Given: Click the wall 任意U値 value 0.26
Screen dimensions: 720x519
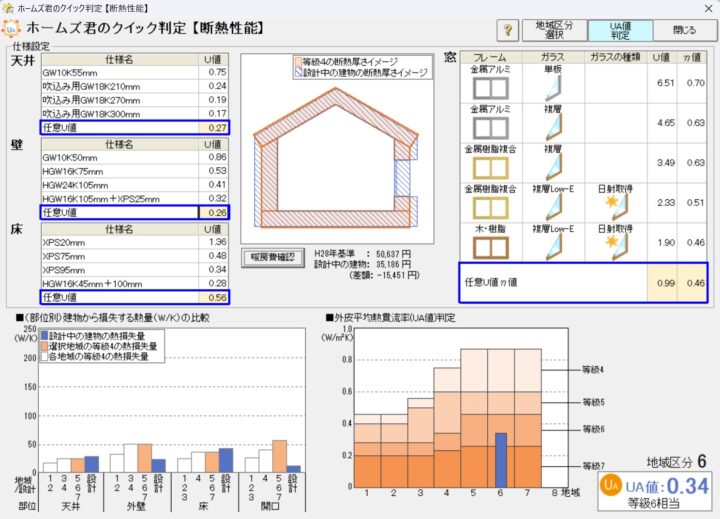Looking at the screenshot, I should click(x=214, y=212).
